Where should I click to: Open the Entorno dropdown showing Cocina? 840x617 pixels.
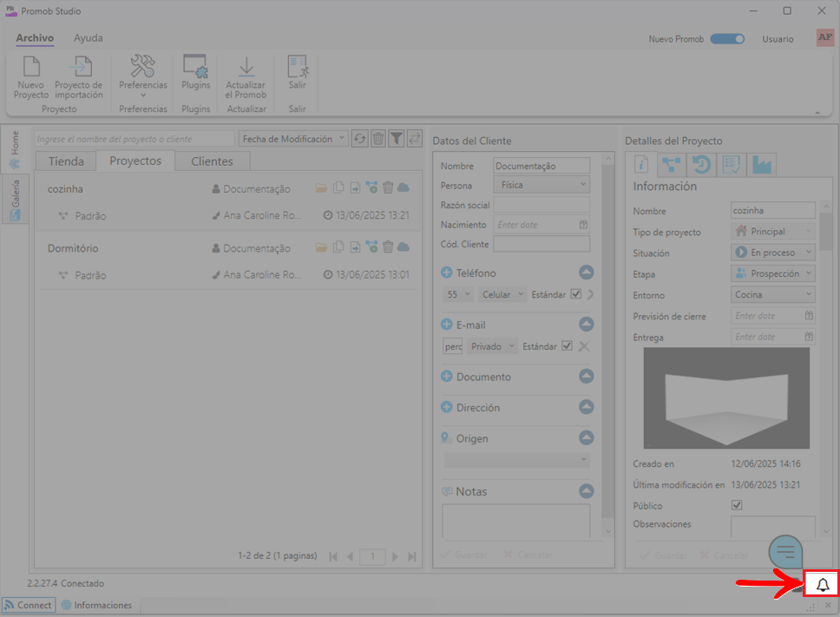pyautogui.click(x=773, y=294)
